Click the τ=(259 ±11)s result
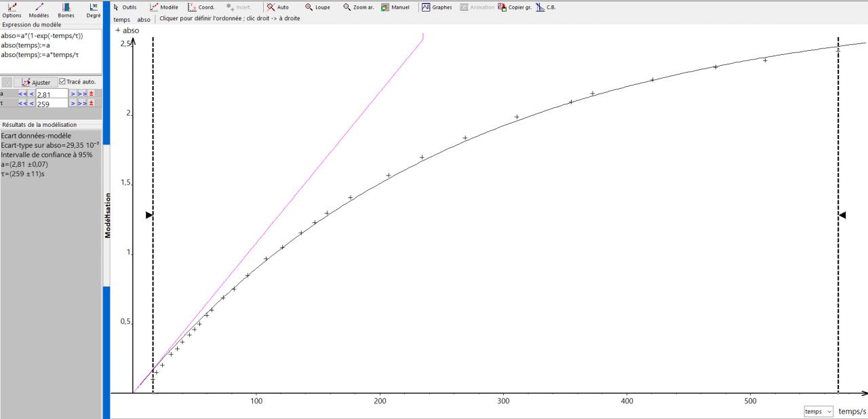This screenshot has width=868, height=419. (24, 174)
